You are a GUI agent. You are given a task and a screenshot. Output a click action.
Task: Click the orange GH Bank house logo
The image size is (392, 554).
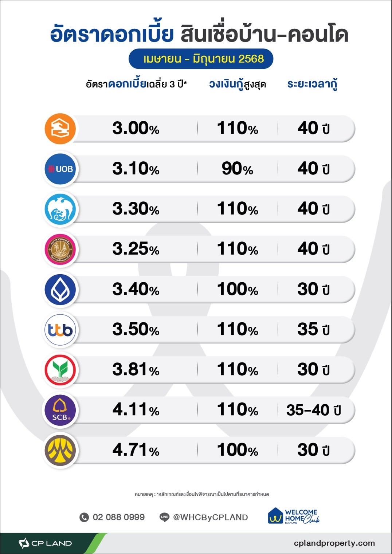point(60,129)
